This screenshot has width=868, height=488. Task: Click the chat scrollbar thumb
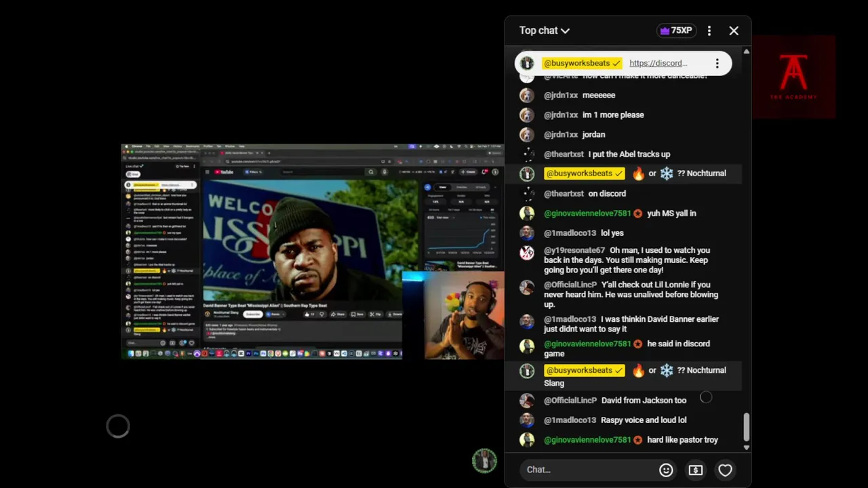pos(747,427)
